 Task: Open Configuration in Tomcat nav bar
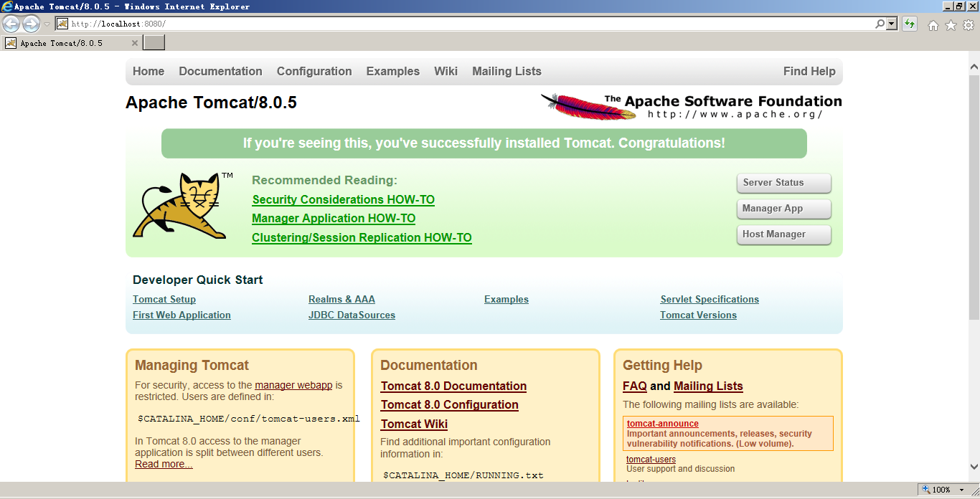[314, 71]
